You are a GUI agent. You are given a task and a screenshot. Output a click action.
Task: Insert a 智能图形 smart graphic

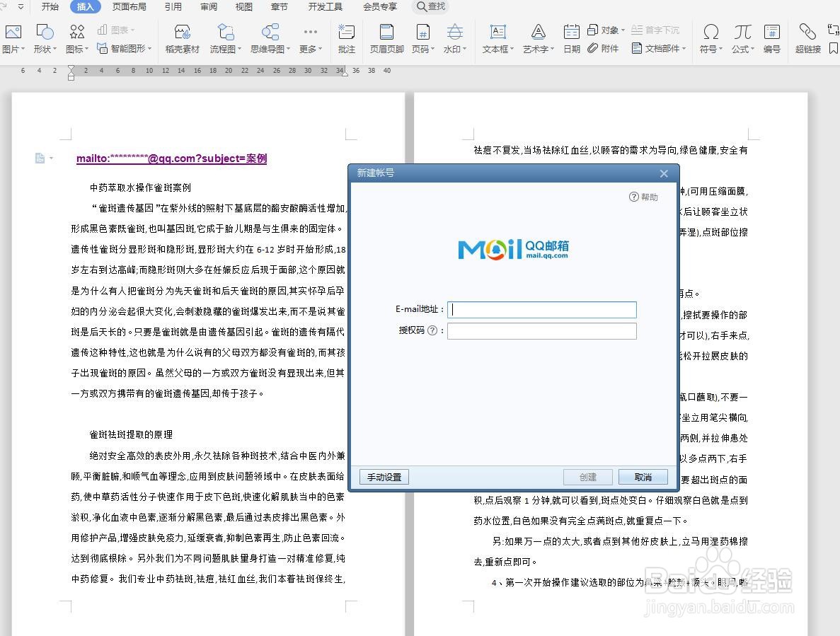point(125,49)
